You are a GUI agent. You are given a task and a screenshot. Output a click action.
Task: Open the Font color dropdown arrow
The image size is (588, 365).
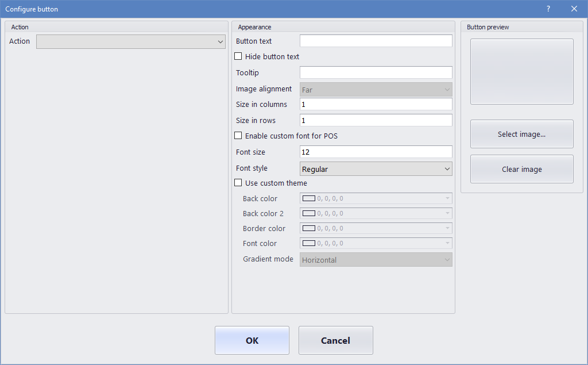coord(447,243)
